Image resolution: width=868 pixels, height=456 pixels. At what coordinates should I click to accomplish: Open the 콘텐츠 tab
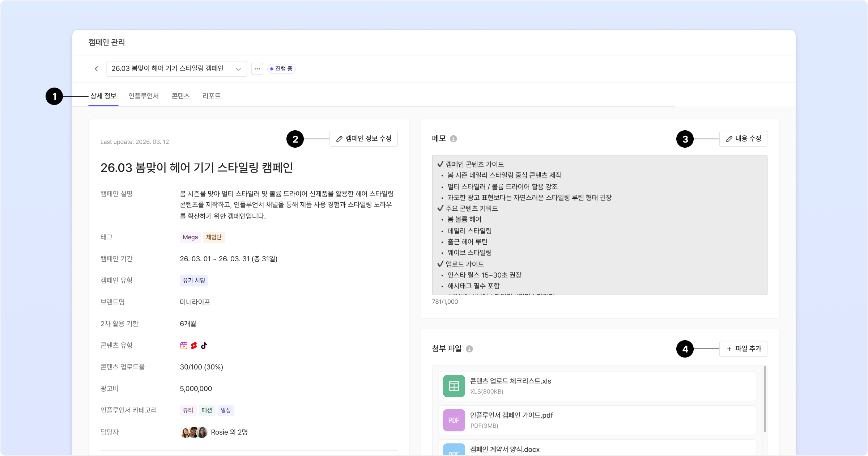click(180, 96)
